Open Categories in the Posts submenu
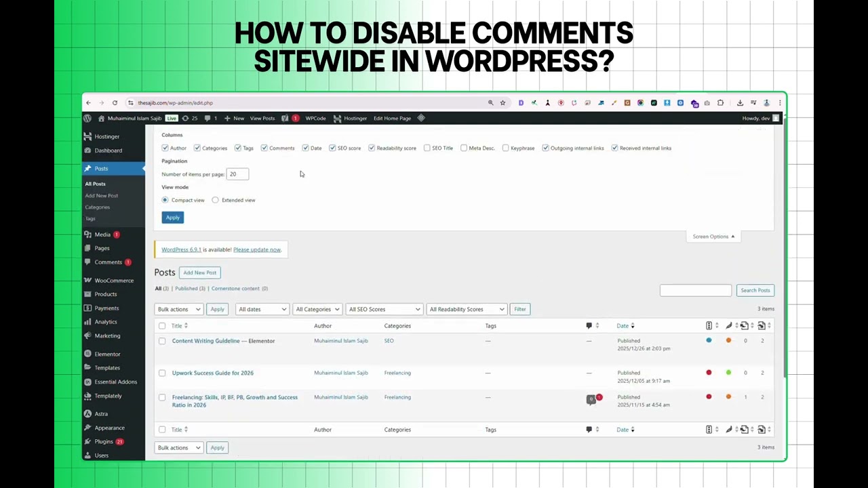Image resolution: width=868 pixels, height=488 pixels. point(97,207)
